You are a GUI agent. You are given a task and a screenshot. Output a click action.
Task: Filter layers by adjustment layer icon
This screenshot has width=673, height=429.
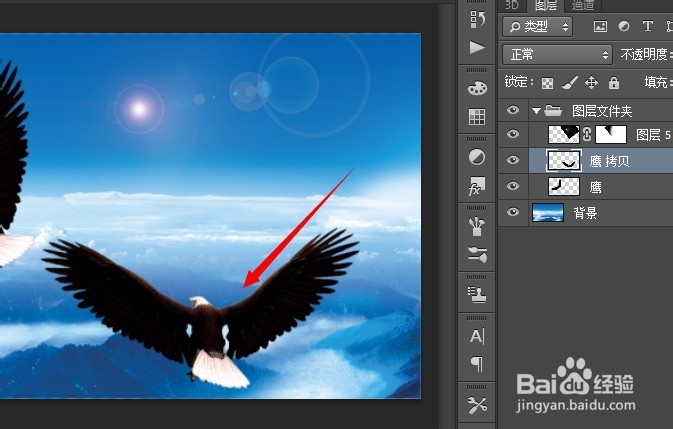click(x=624, y=27)
